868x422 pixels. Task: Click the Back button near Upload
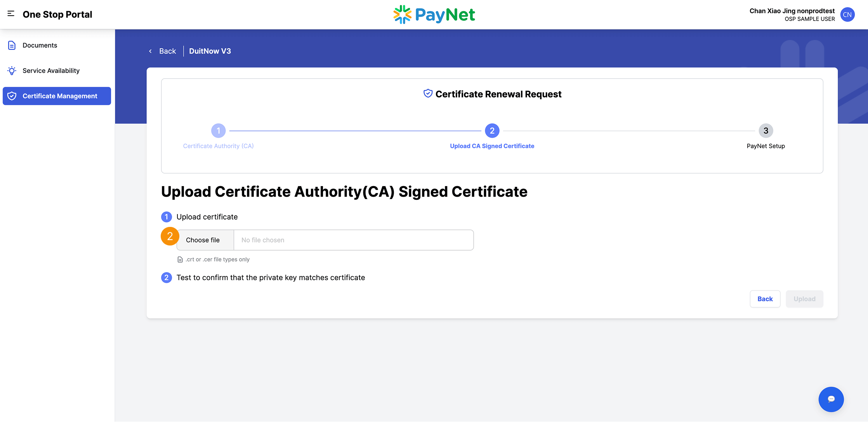(x=765, y=299)
